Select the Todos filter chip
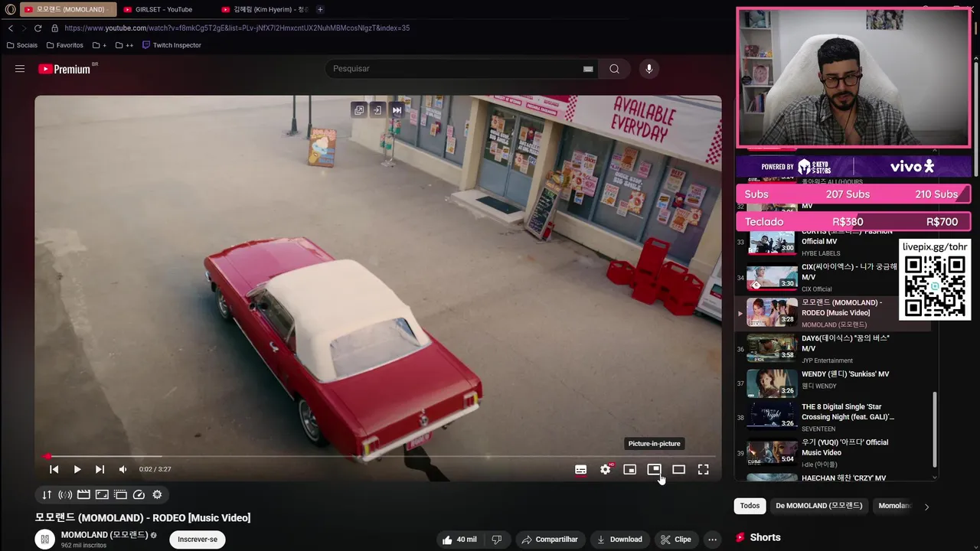 point(750,506)
